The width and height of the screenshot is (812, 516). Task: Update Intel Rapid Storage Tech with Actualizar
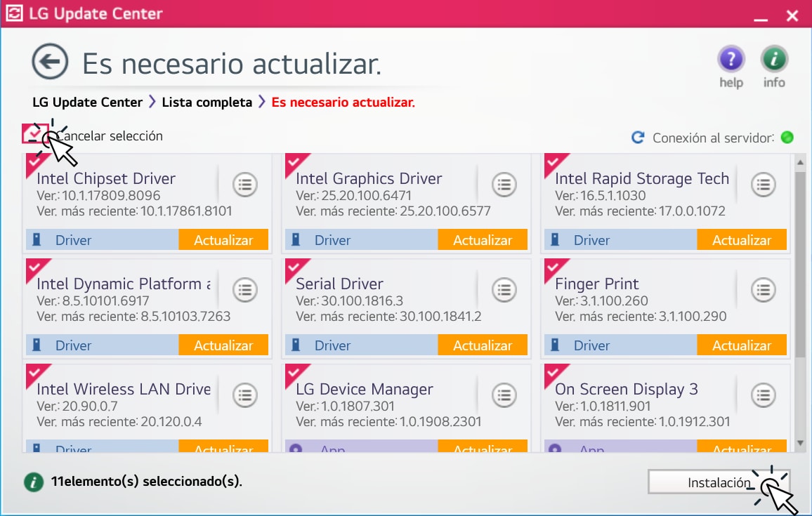(x=742, y=239)
